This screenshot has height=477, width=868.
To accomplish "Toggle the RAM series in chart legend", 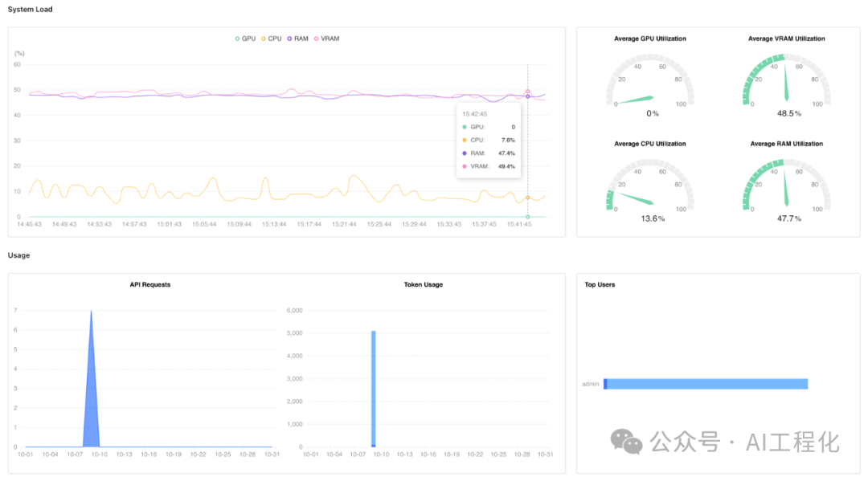I will (x=298, y=39).
